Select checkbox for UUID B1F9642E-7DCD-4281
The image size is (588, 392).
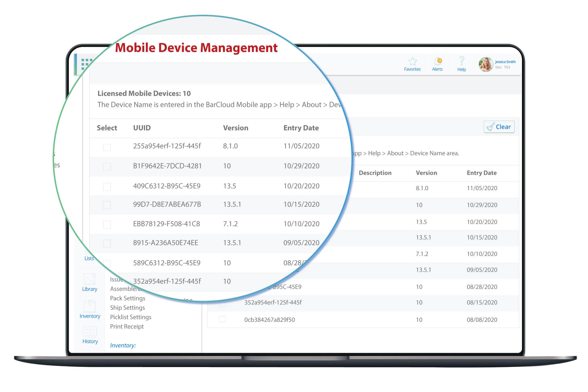pos(107,167)
